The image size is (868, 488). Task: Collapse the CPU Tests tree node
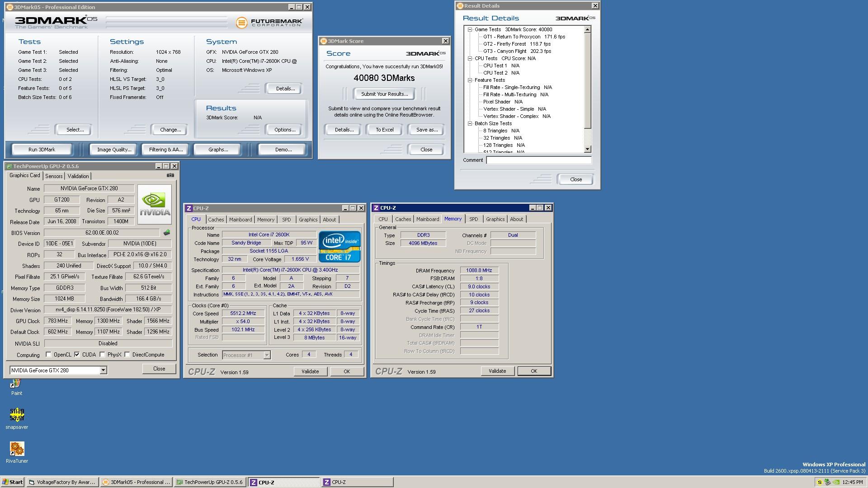tap(470, 58)
